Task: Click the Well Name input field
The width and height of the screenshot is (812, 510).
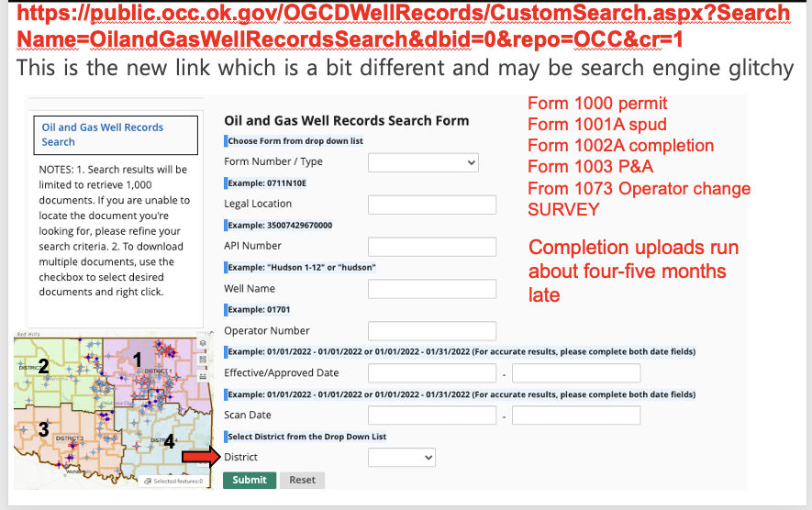Action: point(432,289)
